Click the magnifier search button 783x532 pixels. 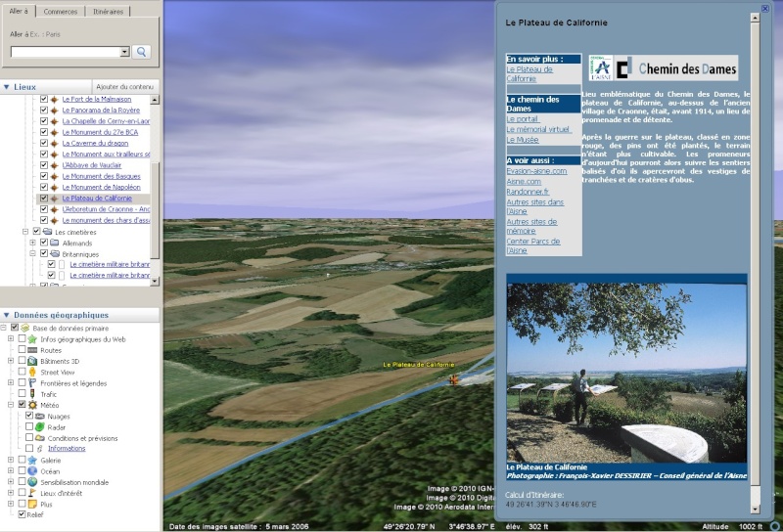click(141, 52)
